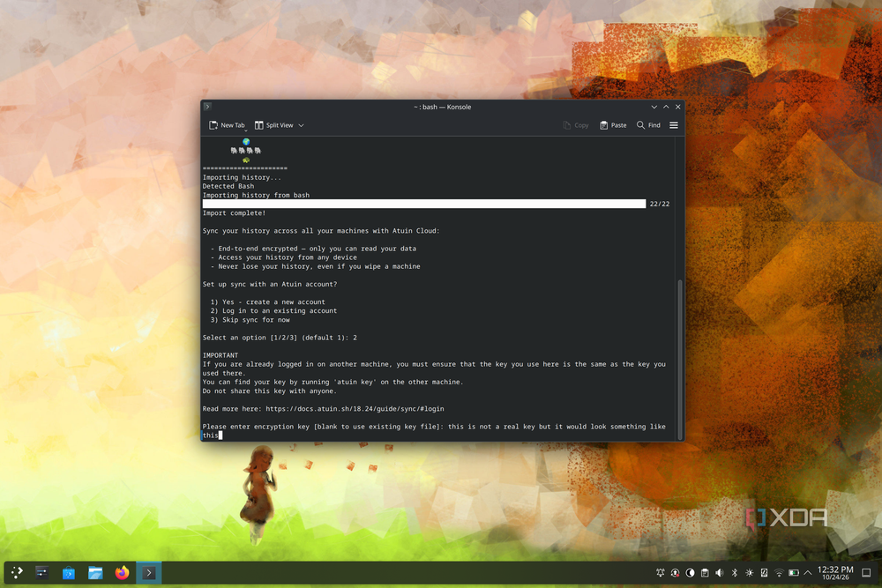Launch Firefox from the taskbar
882x588 pixels.
(x=122, y=573)
